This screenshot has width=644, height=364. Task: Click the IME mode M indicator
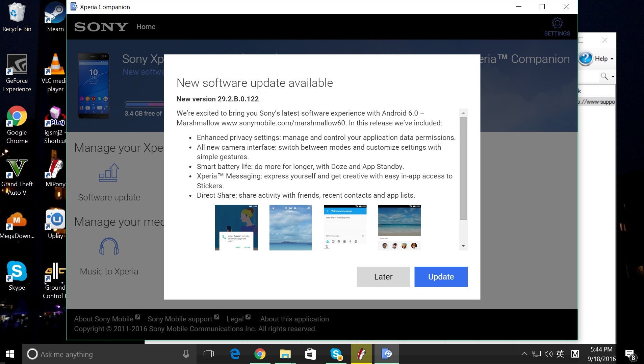[x=575, y=354]
